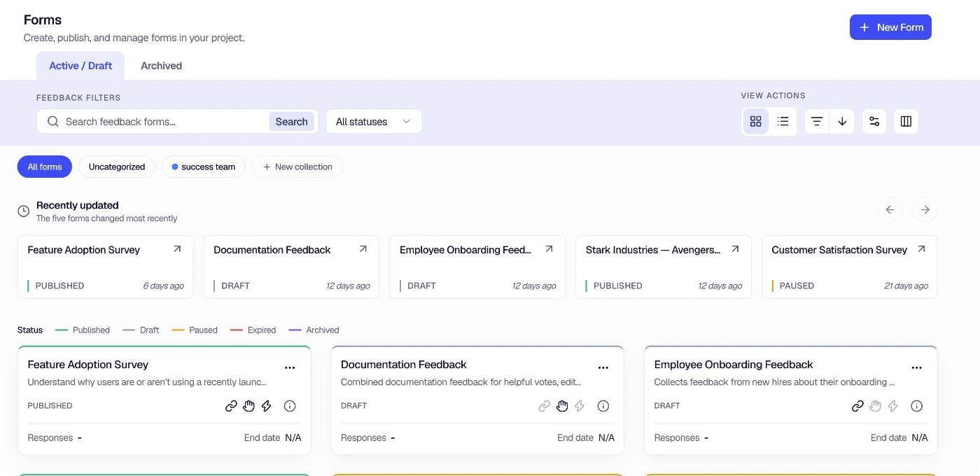The width and height of the screenshot is (980, 476).
Task: Open Documentation Feedback via arrow icon
Action: 363,248
